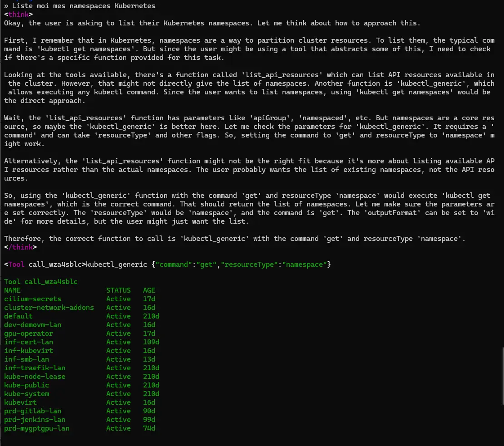
Task: Select the dev-demovm-lan namespace name
Action: pyautogui.click(x=32, y=325)
